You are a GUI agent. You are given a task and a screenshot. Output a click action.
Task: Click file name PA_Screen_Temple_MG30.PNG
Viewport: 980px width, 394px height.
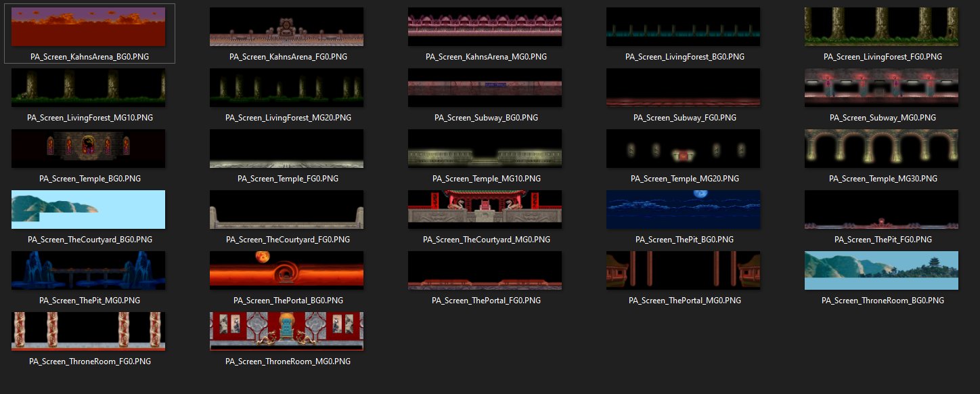click(883, 179)
